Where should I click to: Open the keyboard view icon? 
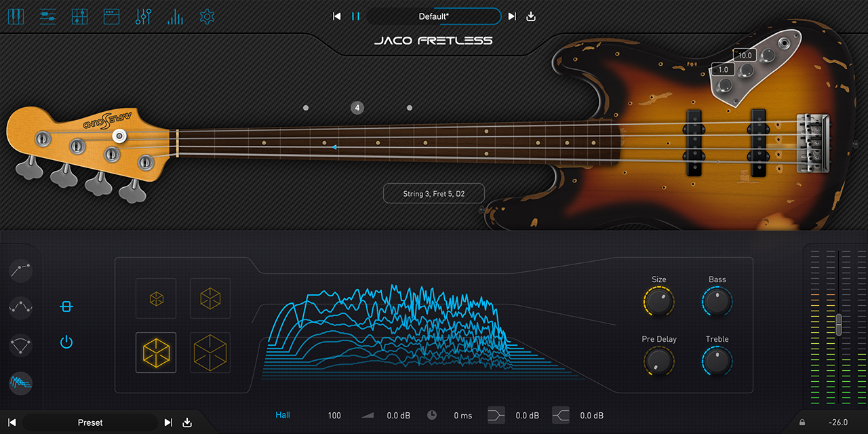pos(16,16)
